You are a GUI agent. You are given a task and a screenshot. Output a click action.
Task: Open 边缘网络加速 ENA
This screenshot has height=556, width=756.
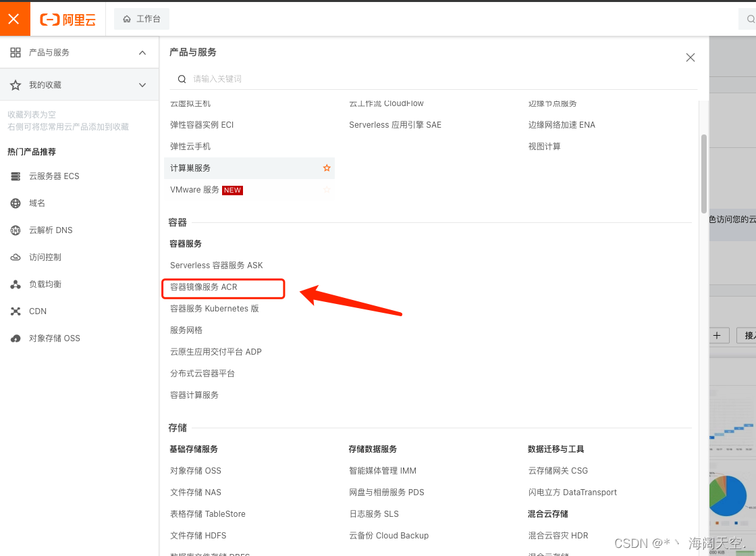tap(561, 125)
